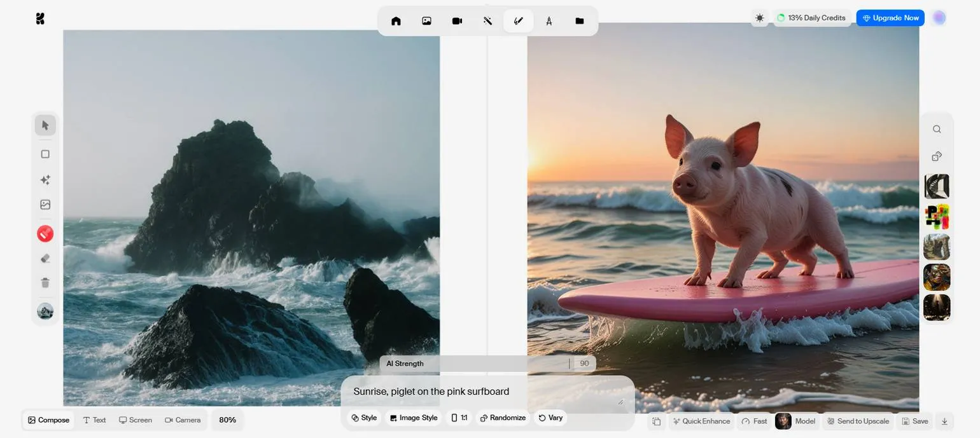Screen dimensions: 980x438
Task: Select the eraser tool in left toolbar
Action: [x=45, y=258]
